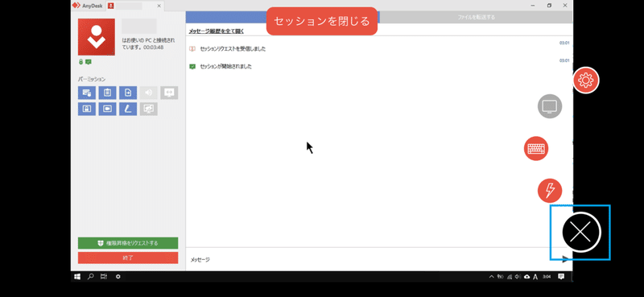Toggle the switch-sides monitor arrows permission
This screenshot has width=644, height=297.
[x=169, y=93]
